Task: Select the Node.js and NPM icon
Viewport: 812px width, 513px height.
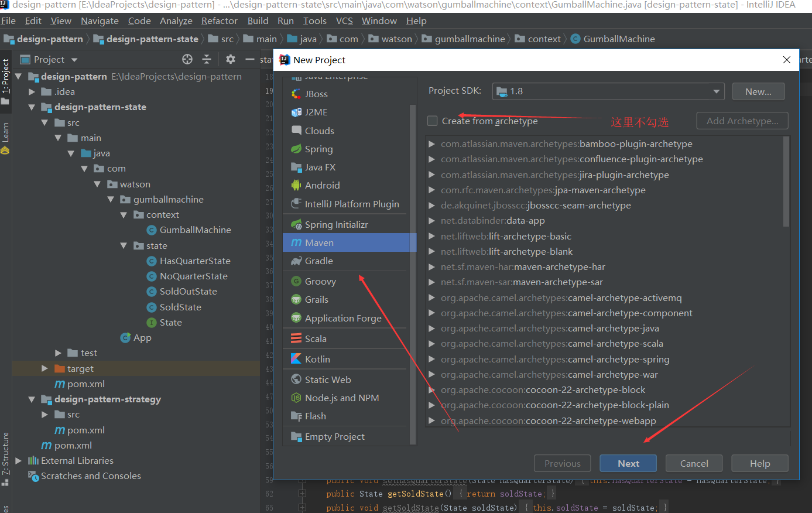Action: click(x=296, y=398)
